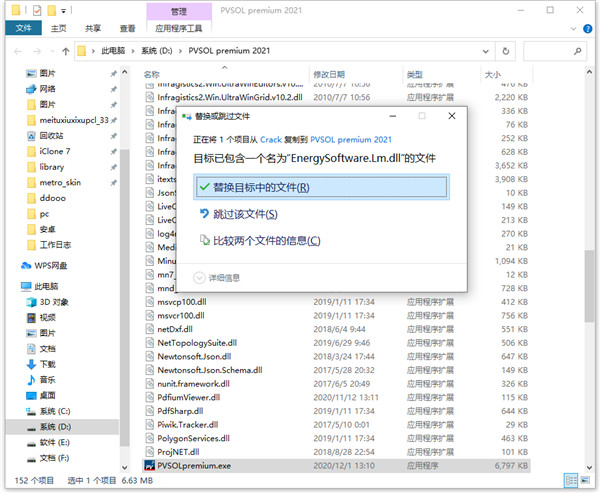
Task: Open ddooo folder in sidebar
Action: click(52, 198)
